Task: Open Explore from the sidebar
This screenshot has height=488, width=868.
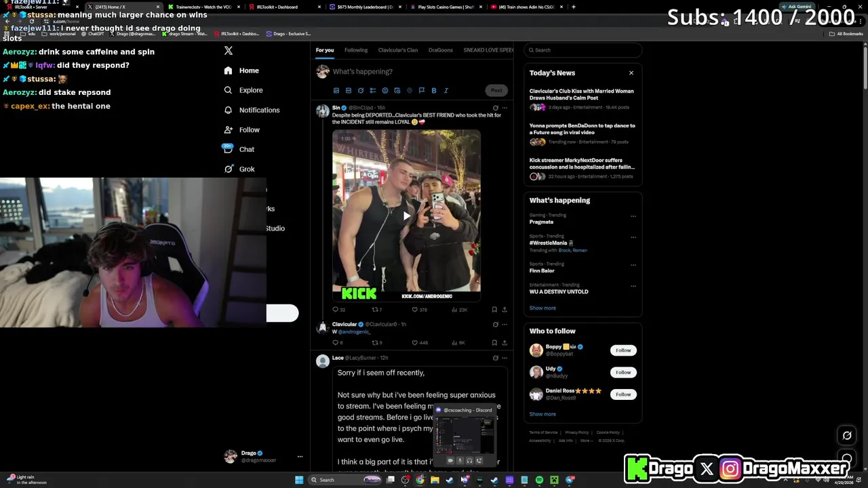Action: 243,90
